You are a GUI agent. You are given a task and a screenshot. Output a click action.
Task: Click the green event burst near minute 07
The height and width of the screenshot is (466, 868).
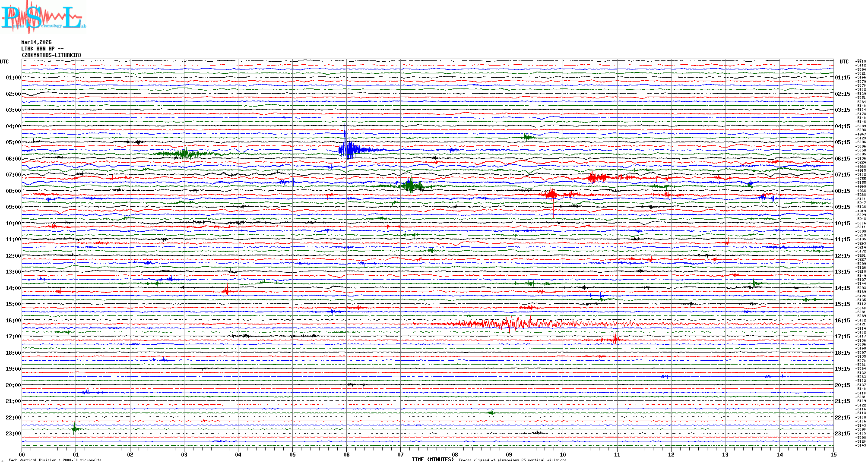click(410, 186)
